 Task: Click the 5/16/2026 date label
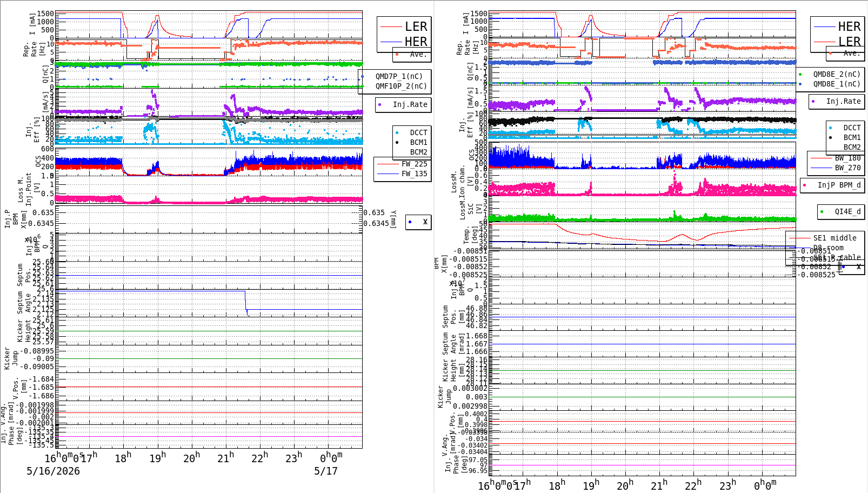[53, 471]
